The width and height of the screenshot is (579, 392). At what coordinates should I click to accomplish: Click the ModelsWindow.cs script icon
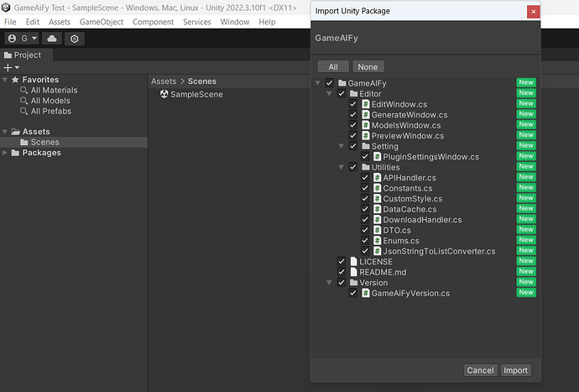click(x=366, y=125)
